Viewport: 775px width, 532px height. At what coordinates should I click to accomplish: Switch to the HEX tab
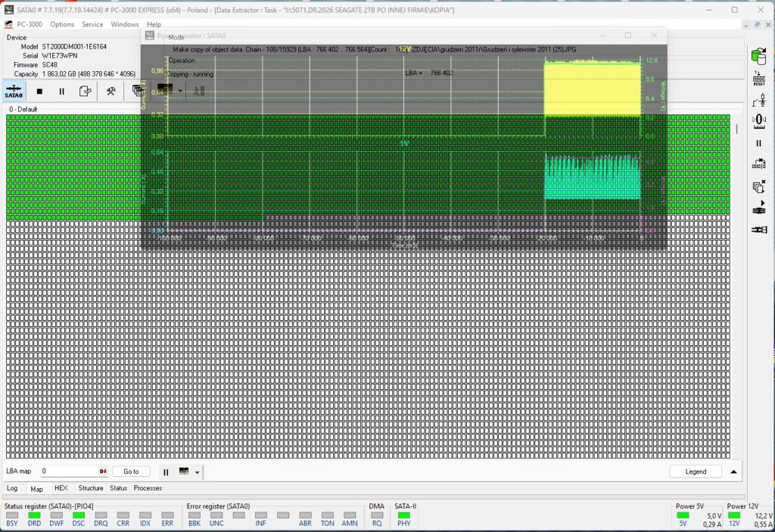point(61,488)
